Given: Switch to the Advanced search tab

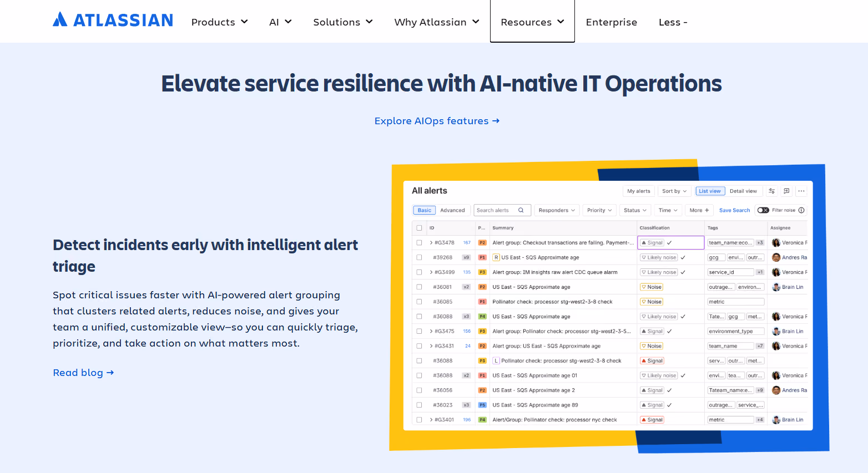Looking at the screenshot, I should coord(452,210).
